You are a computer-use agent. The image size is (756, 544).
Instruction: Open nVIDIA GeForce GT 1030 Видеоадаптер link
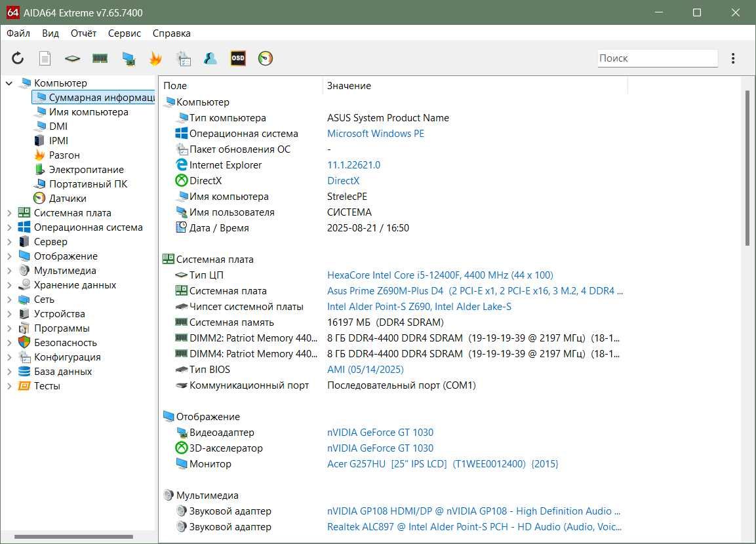380,432
